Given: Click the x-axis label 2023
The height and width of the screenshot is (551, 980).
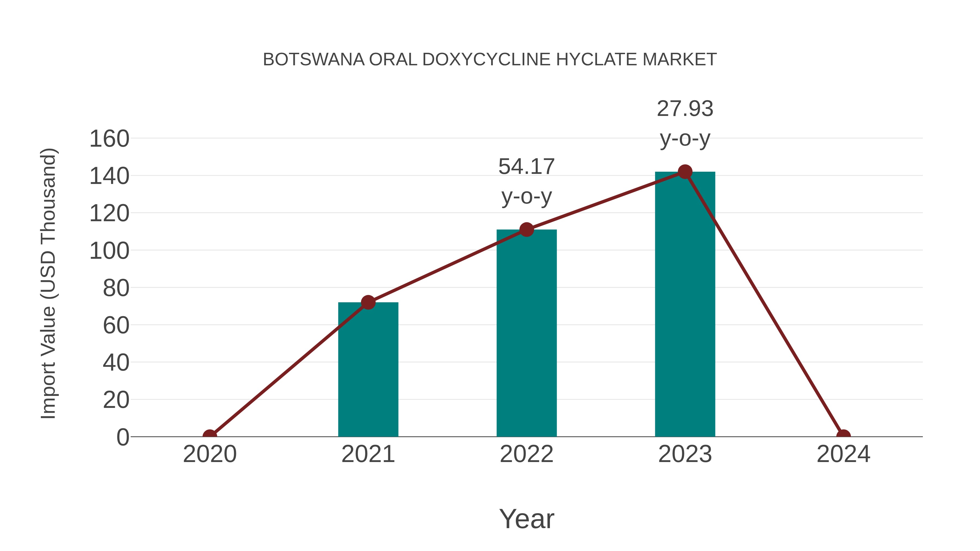Looking at the screenshot, I should (685, 454).
